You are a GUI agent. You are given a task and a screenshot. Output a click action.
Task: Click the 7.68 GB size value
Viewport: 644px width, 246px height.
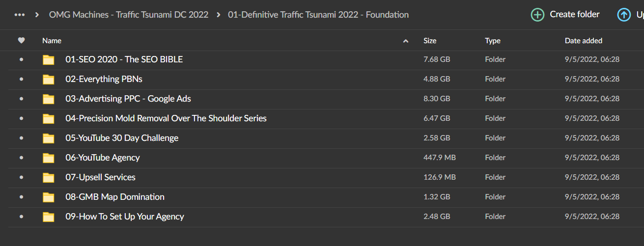(x=437, y=59)
